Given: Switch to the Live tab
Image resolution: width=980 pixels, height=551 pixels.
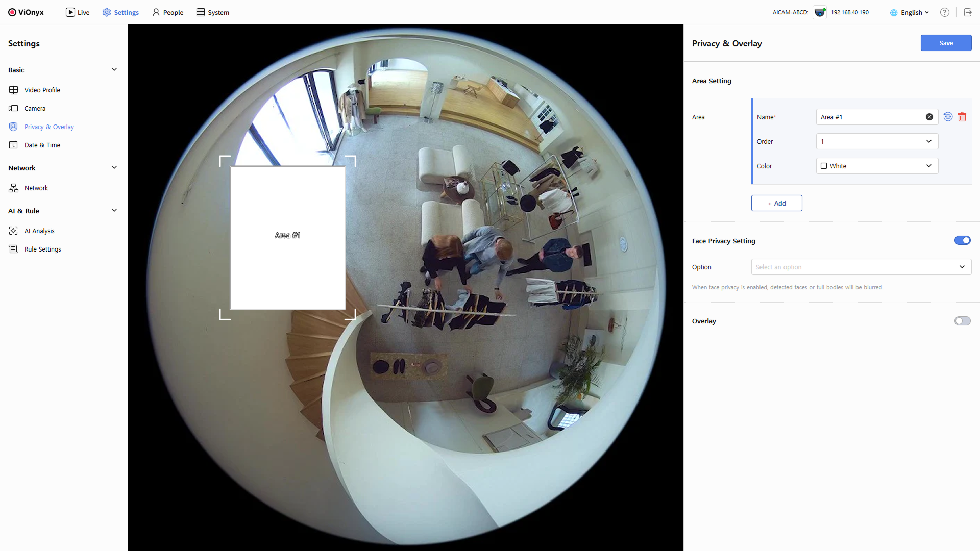Looking at the screenshot, I should 78,12.
